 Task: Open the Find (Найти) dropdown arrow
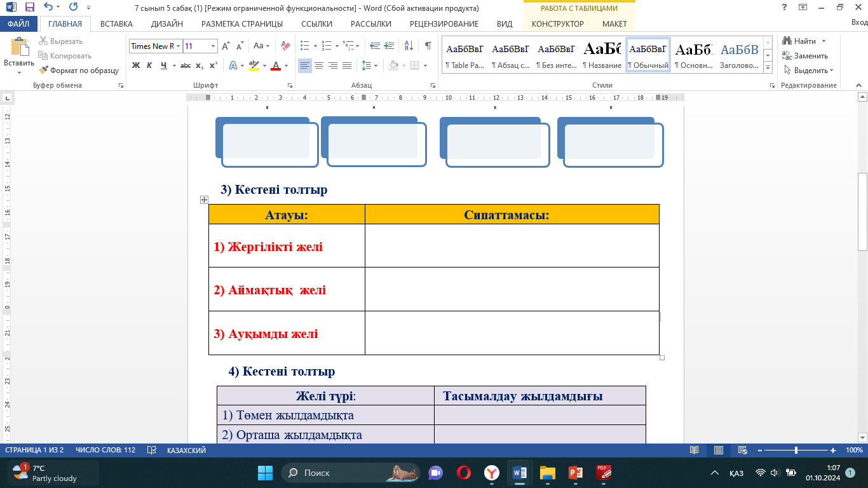click(824, 41)
